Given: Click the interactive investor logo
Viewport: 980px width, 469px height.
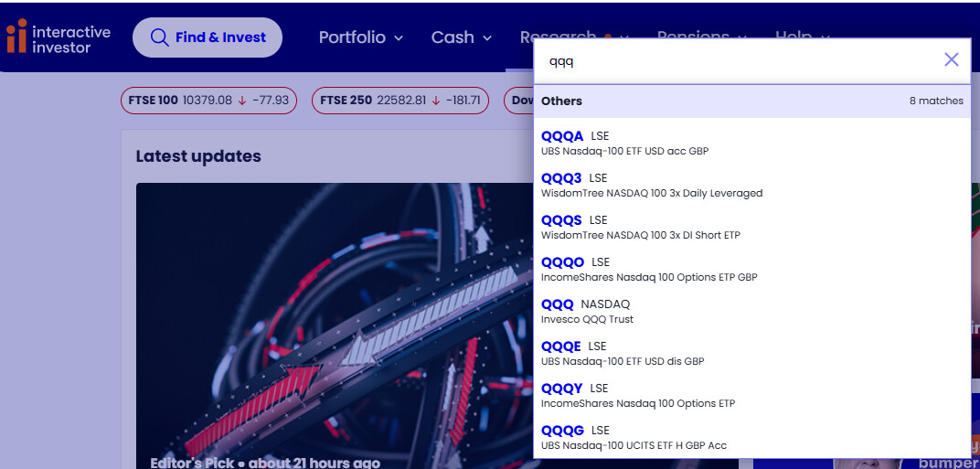Looking at the screenshot, I should 59,37.
